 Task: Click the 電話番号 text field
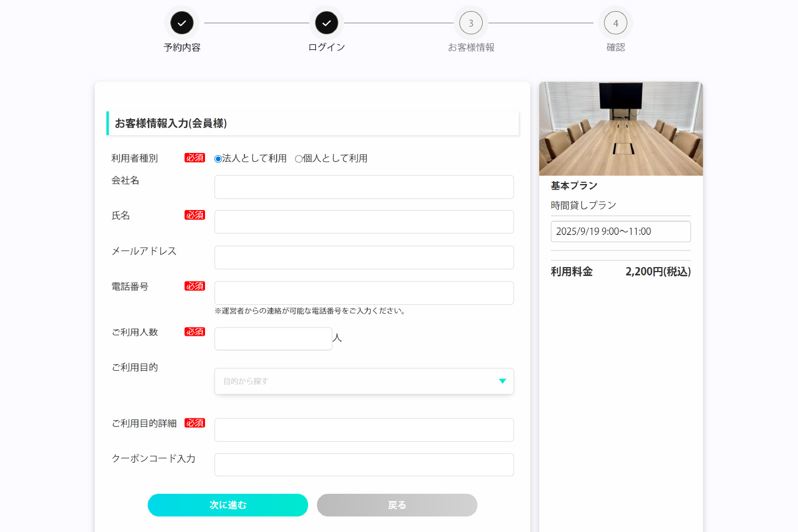[x=364, y=293]
